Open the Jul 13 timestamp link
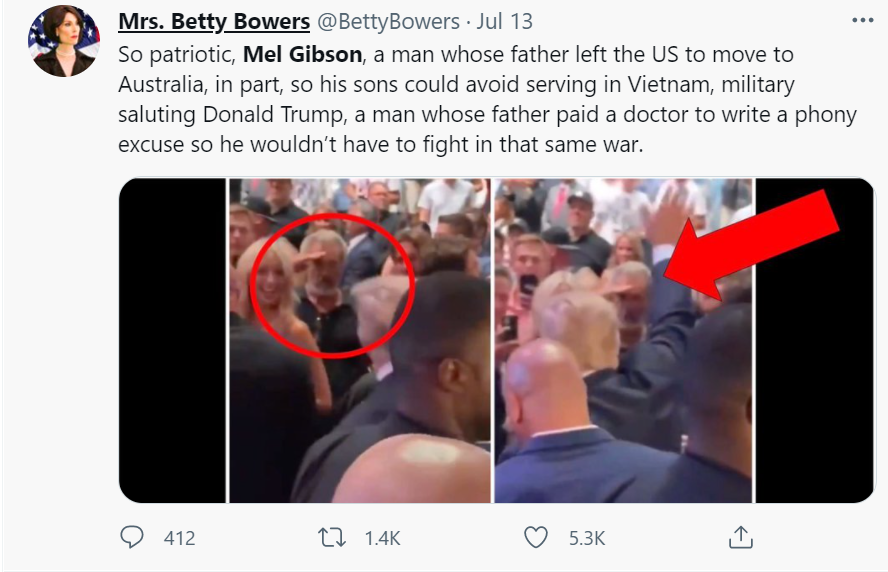 tap(505, 21)
